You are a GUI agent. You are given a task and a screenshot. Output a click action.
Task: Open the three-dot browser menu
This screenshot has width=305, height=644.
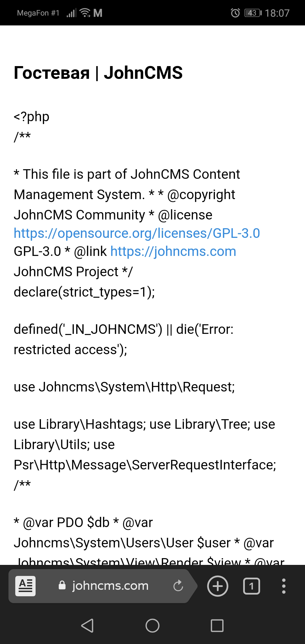tap(284, 586)
